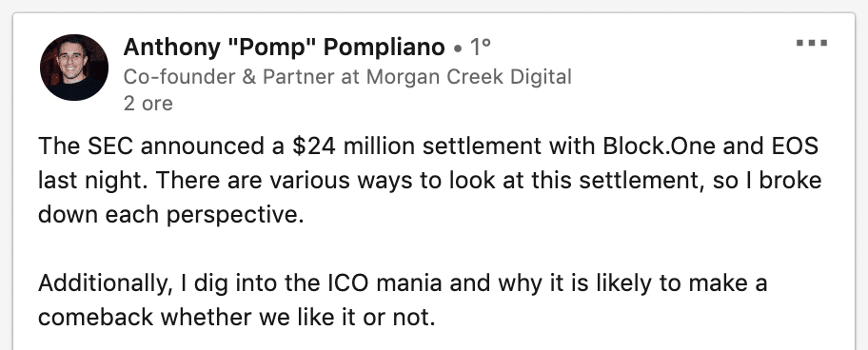868x350 pixels.
Task: Open the three-dot post options menu
Action: coord(812,43)
